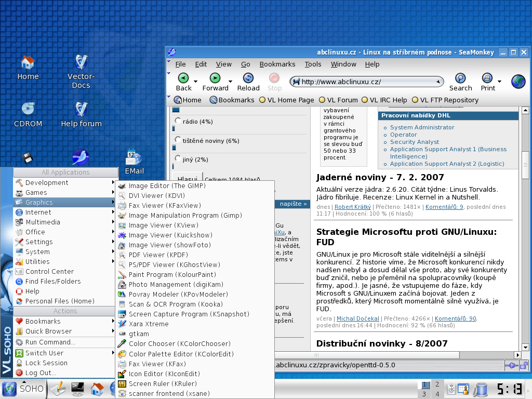Click the URL address field
This screenshot has width=532, height=399.
(x=366, y=82)
